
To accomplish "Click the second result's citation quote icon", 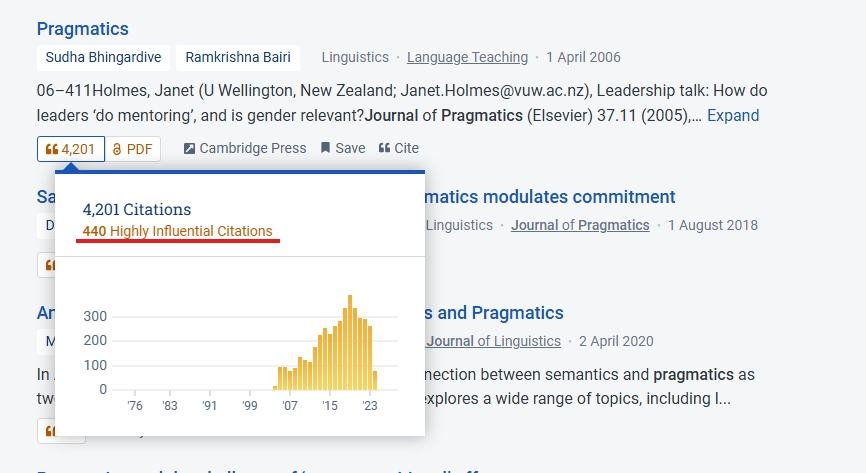I will (x=46, y=265).
